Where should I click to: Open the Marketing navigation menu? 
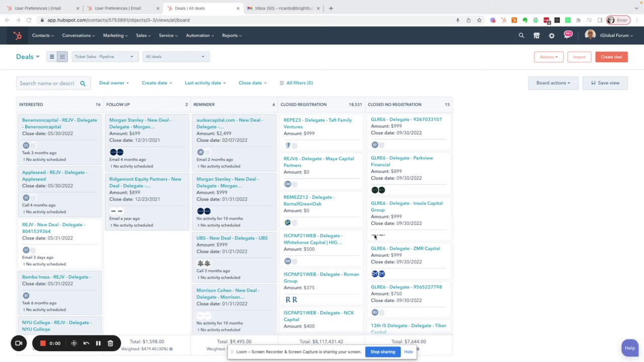115,36
